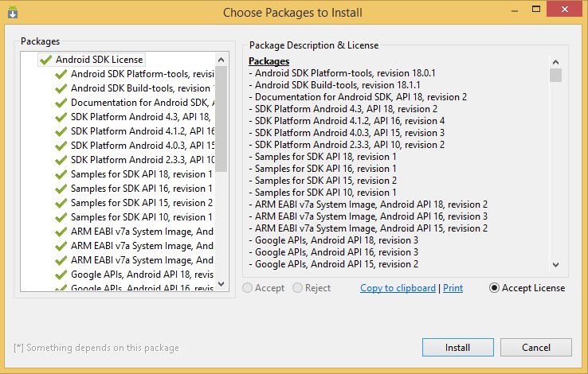Image resolution: width=588 pixels, height=374 pixels.
Task: Click checkmark icon for Samples for SDK API 10
Action: point(61,217)
